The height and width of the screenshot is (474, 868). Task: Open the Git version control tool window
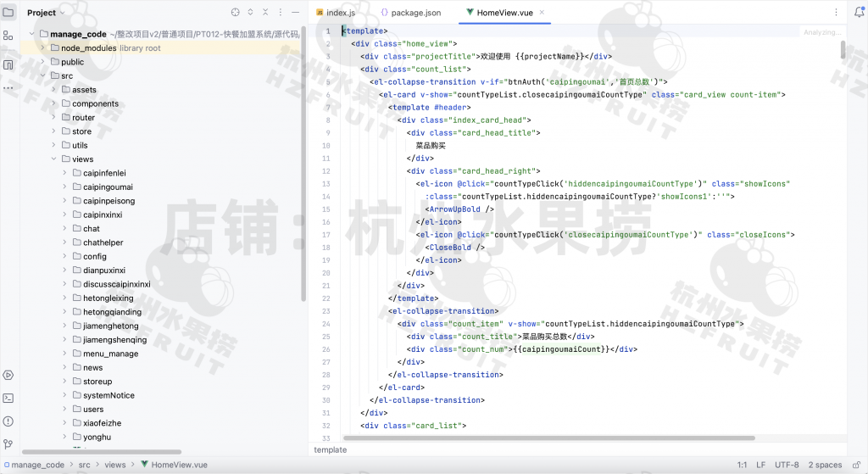point(8,443)
